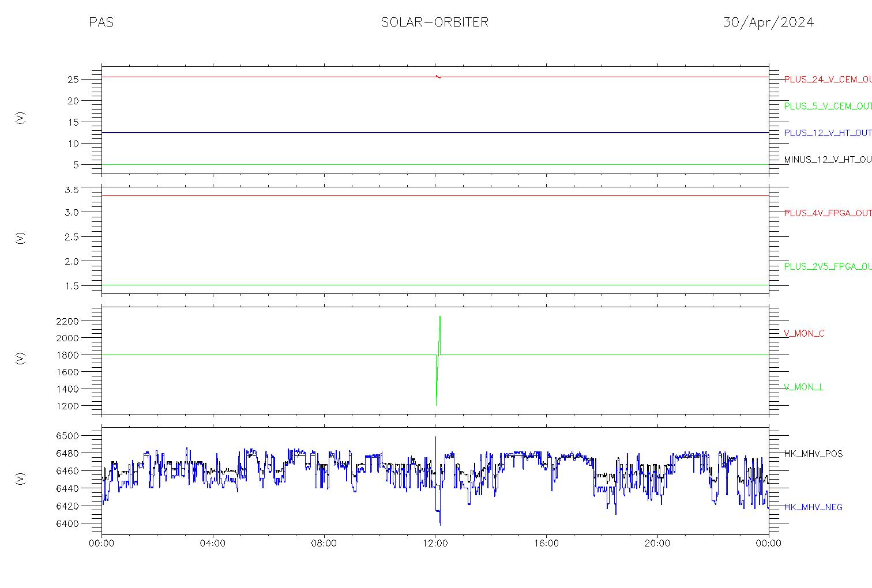Click the 08:00 time axis label
Image resolution: width=872 pixels, height=588 pixels.
(x=324, y=544)
